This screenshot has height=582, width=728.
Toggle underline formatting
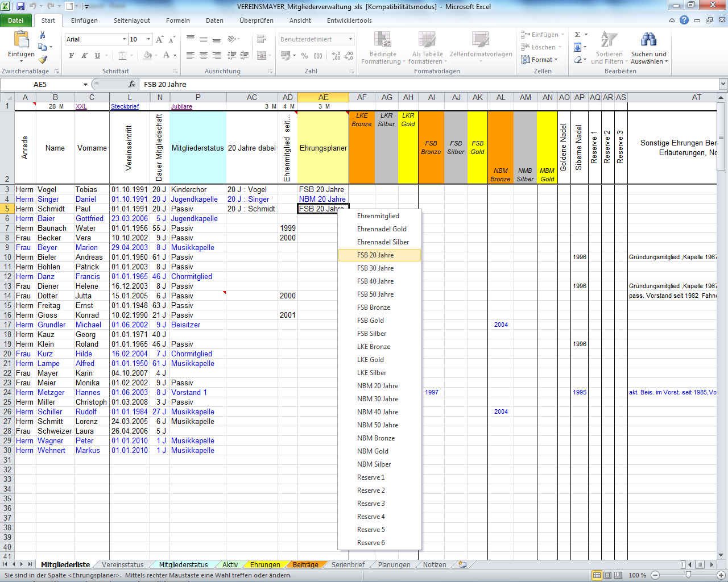97,56
